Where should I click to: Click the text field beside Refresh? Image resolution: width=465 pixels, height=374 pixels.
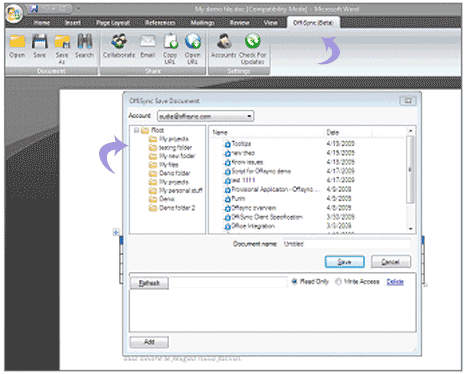pos(228,282)
